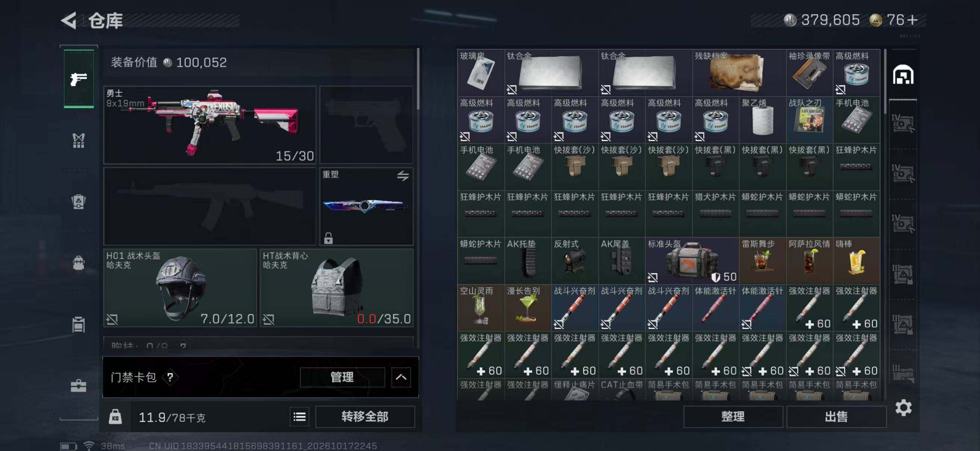The width and height of the screenshot is (980, 451).
Task: Add gold using the plus beside 76
Action: (912, 20)
